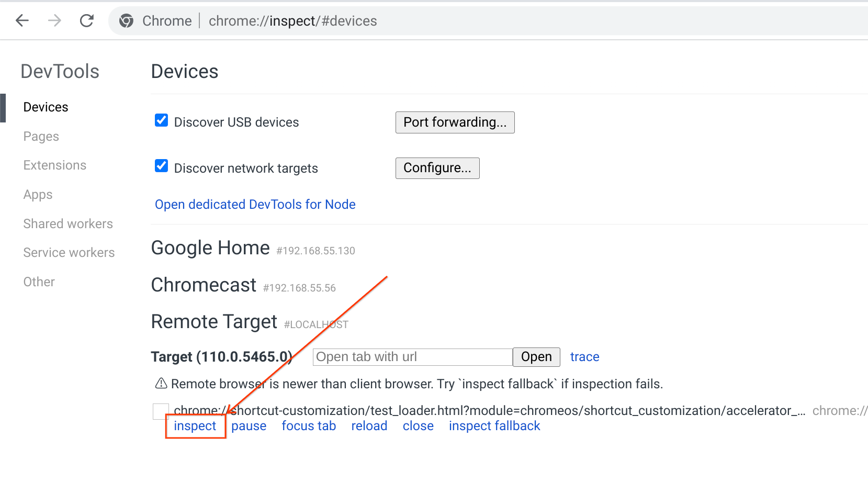Click the warning triangle icon
Screen dimensions: 868x494
pos(161,384)
